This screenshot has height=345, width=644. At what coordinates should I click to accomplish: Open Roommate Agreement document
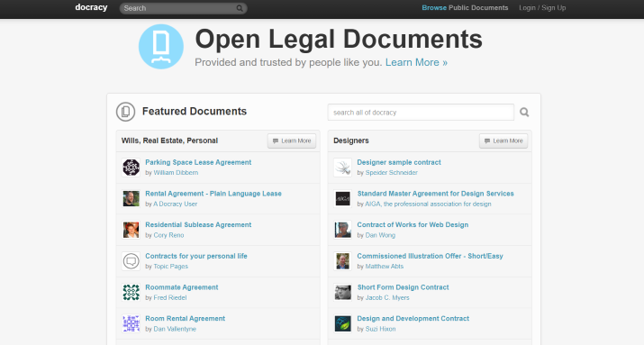point(182,287)
